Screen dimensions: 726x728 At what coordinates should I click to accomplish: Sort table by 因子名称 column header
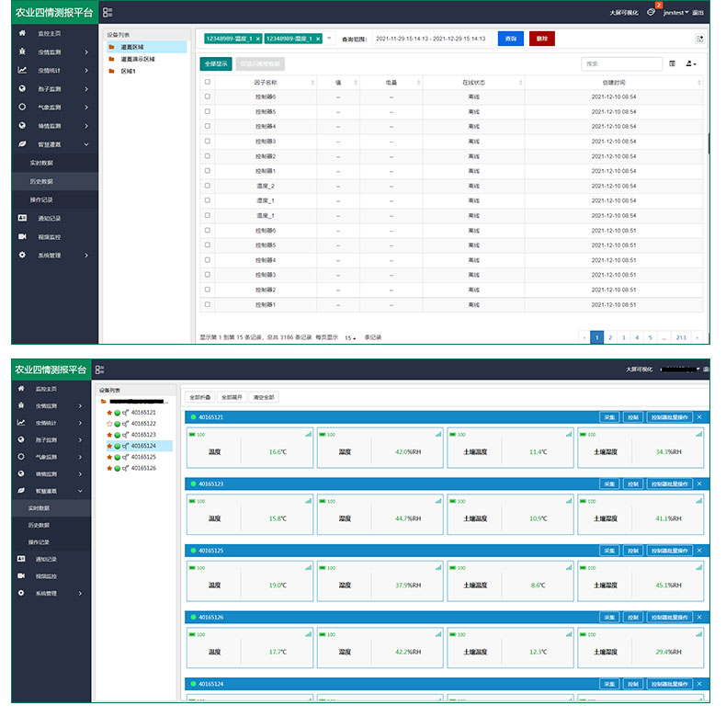coord(266,82)
